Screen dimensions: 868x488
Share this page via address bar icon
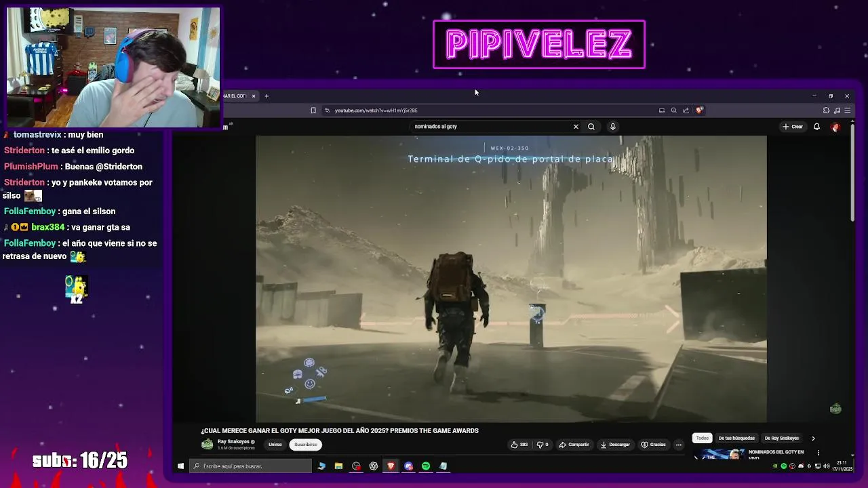pyautogui.click(x=686, y=110)
